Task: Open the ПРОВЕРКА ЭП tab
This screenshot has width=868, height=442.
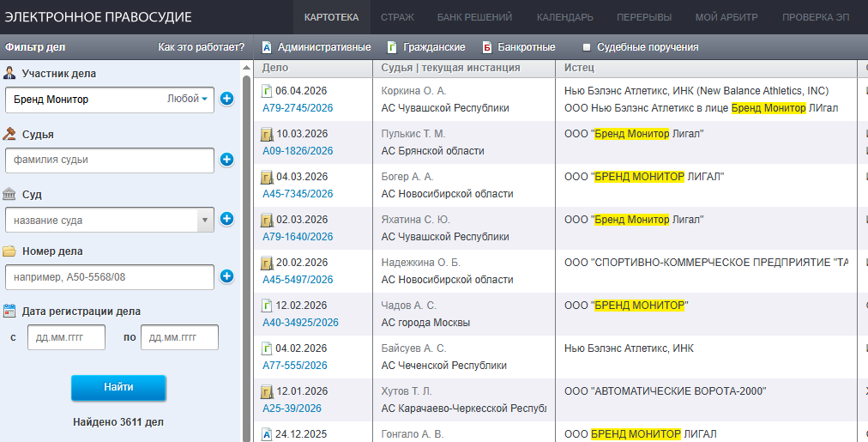Action: [x=816, y=17]
